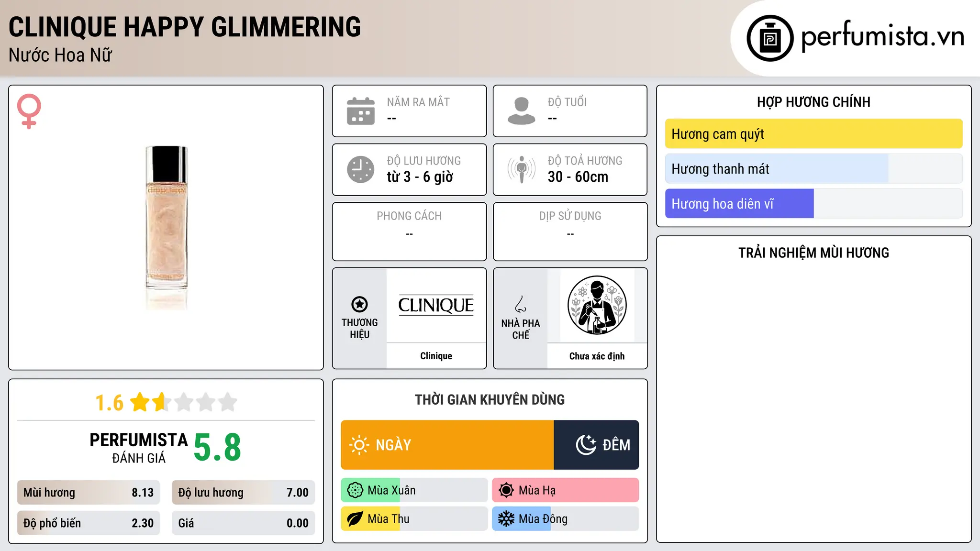
Task: Click the leaf icon for Mùa Thu
Action: [x=355, y=519]
